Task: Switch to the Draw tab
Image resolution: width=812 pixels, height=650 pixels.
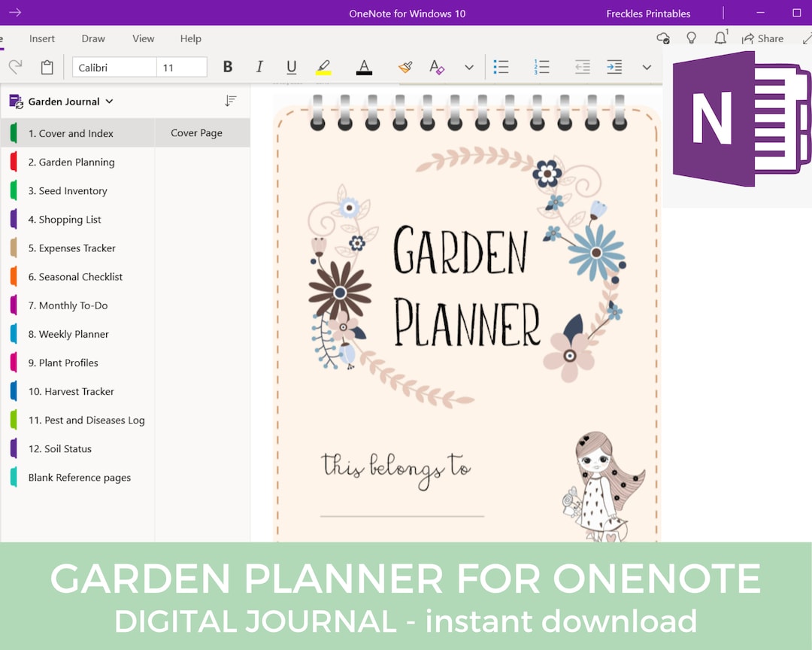Action: tap(92, 38)
